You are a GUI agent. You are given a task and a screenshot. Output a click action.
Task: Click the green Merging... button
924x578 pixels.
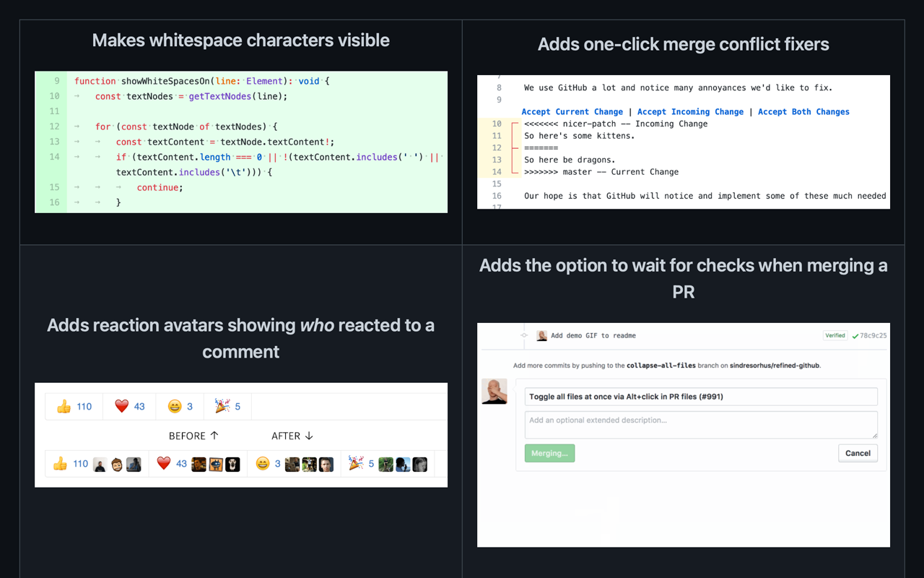click(x=549, y=453)
